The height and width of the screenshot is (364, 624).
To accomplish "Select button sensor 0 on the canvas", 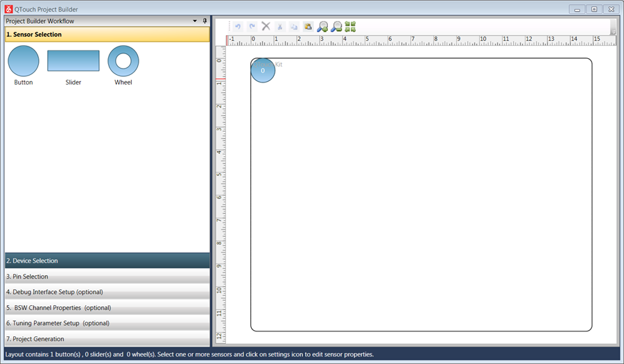I will 263,71.
